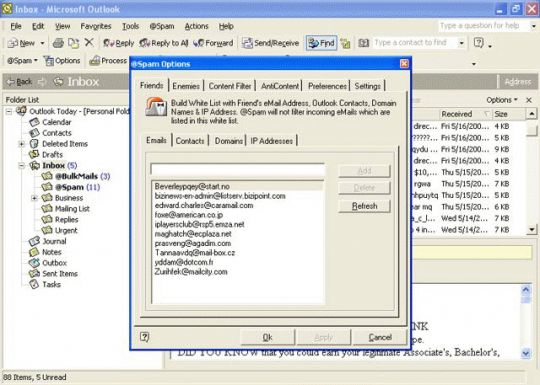Open the Help menu

[x=226, y=26]
